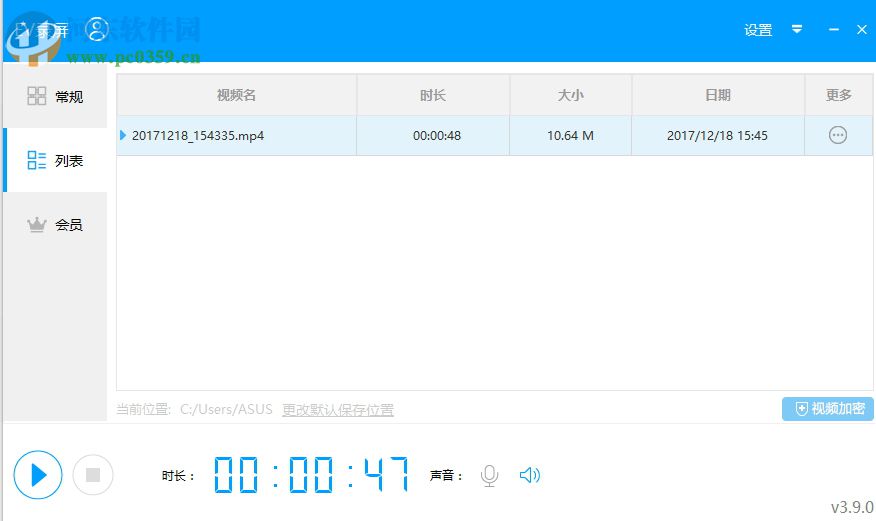Start recording with the play button

click(x=38, y=475)
